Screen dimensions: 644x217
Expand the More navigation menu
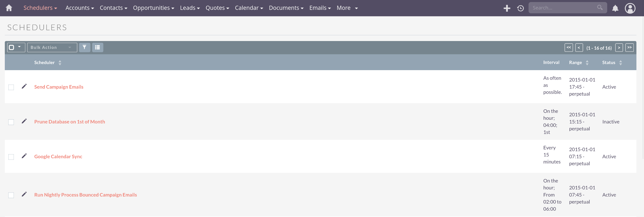pos(347,8)
